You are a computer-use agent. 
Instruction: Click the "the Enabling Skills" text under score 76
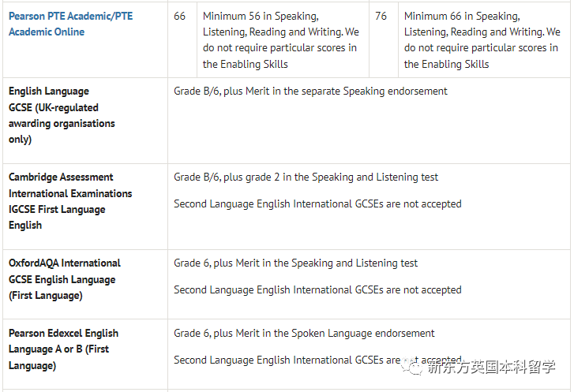(446, 65)
